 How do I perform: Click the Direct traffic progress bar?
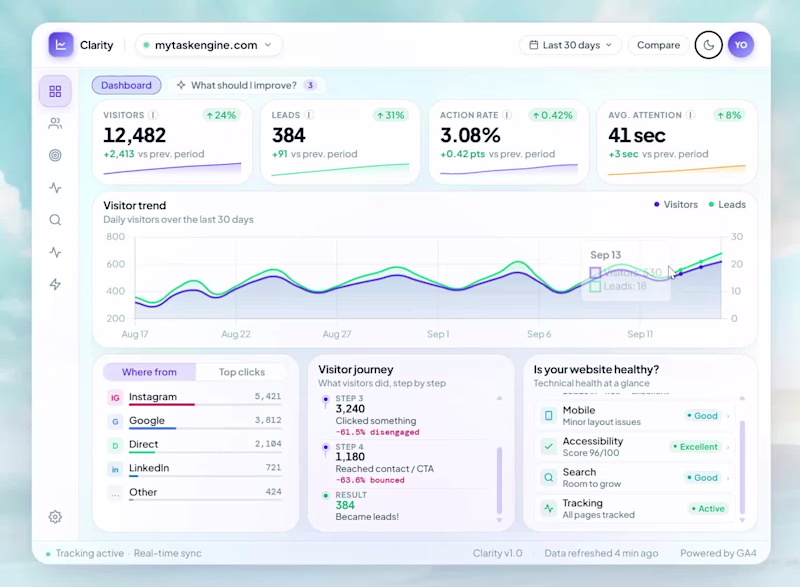[x=205, y=452]
